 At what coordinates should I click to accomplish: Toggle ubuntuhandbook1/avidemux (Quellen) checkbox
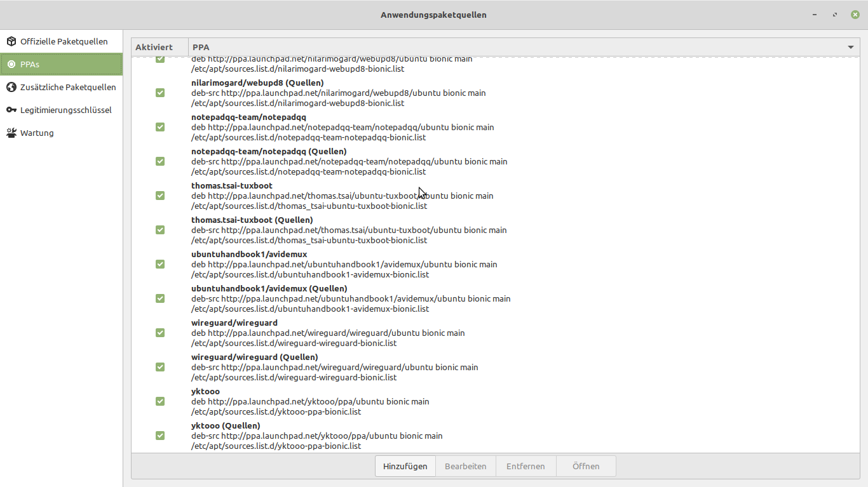pos(160,298)
